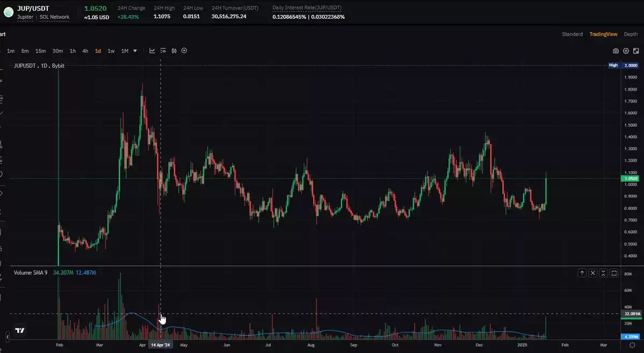
Task: Click the 4.359M volume SMA label
Action: pyautogui.click(x=631, y=336)
